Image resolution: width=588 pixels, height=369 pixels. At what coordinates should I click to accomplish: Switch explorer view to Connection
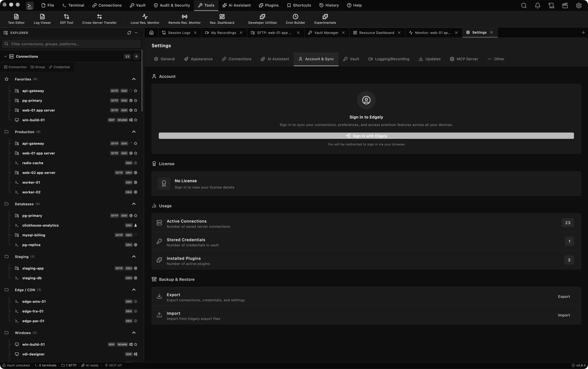[15, 67]
